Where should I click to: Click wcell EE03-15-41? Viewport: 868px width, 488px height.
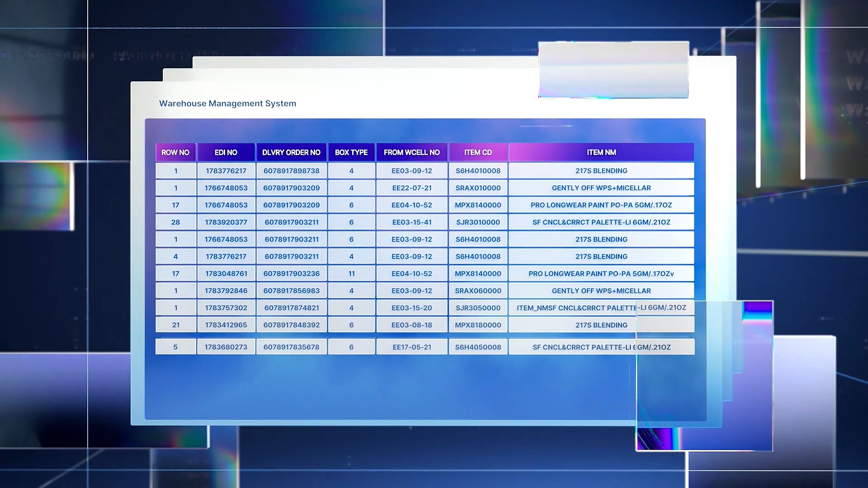tap(412, 222)
